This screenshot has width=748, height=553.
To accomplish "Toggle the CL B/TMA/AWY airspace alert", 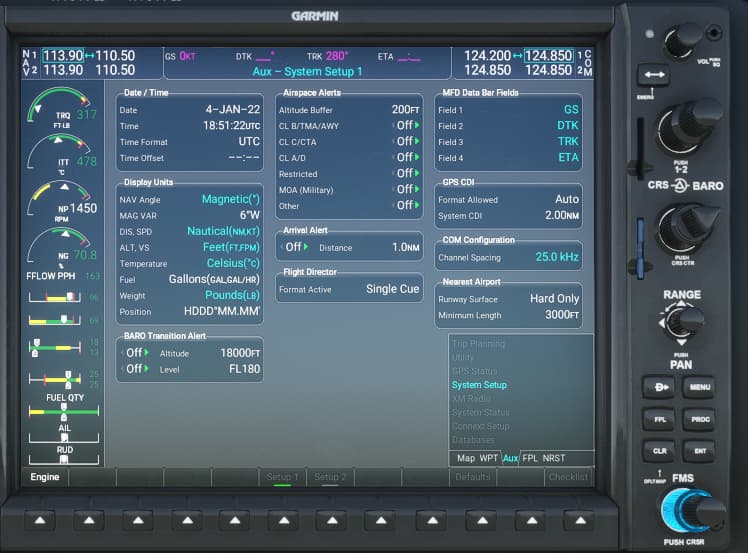I will 407,125.
